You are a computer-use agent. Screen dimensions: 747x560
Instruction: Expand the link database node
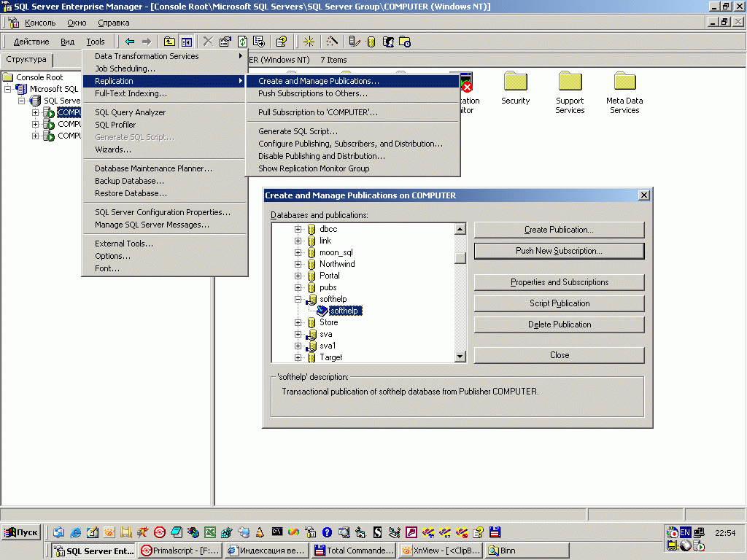[x=298, y=241]
